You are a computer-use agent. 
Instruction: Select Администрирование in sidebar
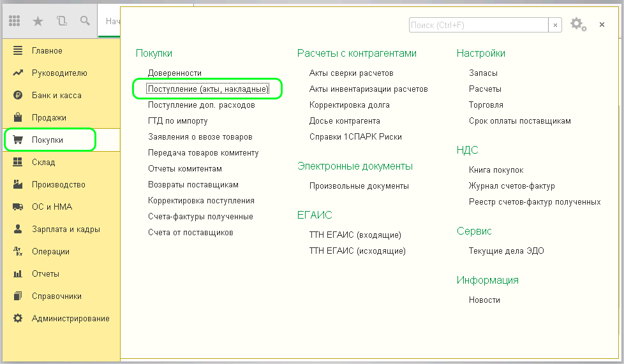tap(70, 318)
